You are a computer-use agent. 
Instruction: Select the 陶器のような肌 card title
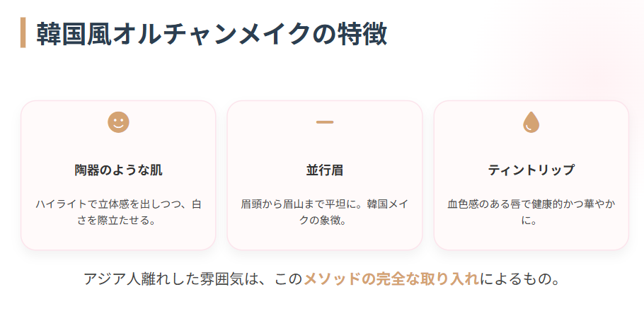coord(118,170)
